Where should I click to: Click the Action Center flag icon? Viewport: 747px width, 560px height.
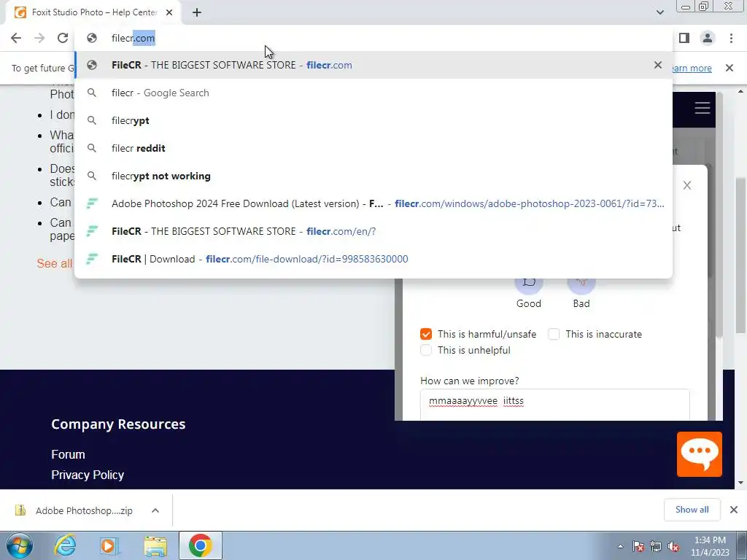coord(638,547)
